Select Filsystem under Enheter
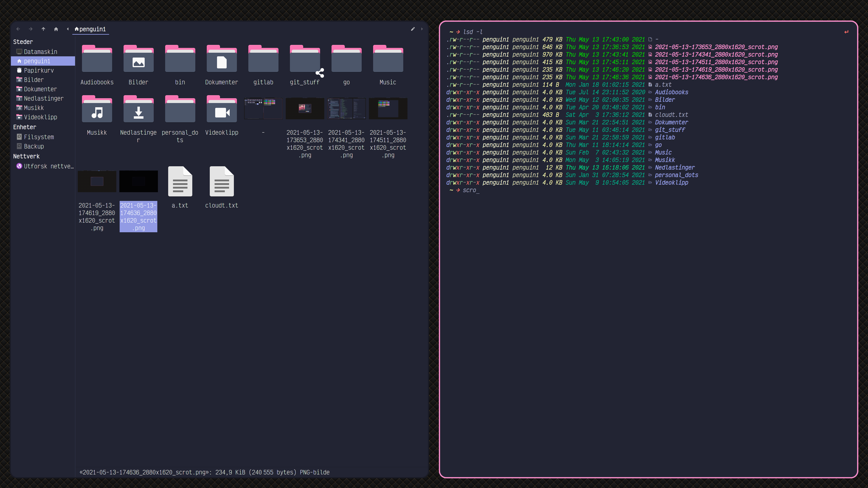Screen dimensions: 868x488 [38, 137]
